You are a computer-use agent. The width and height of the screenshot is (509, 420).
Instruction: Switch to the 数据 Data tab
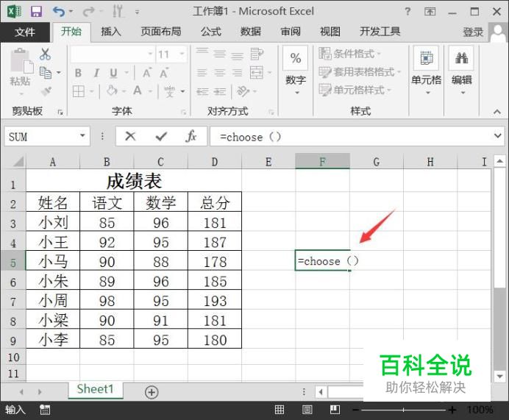tap(251, 32)
